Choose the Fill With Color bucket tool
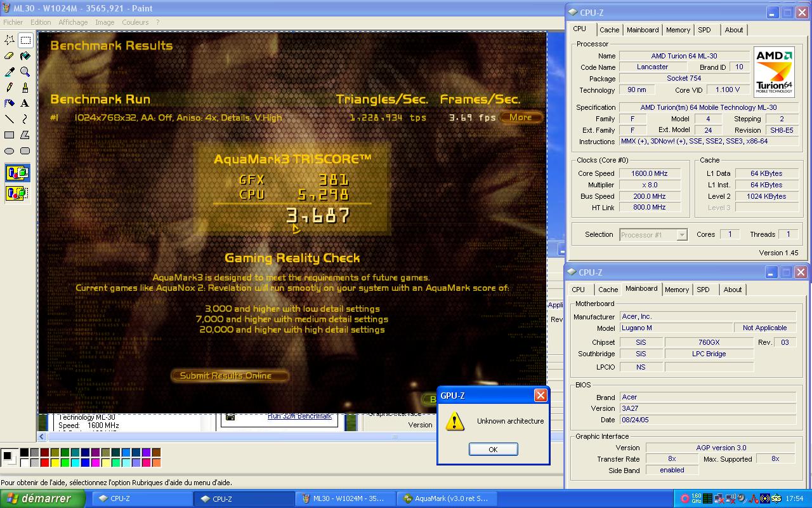The image size is (812, 508). point(25,56)
